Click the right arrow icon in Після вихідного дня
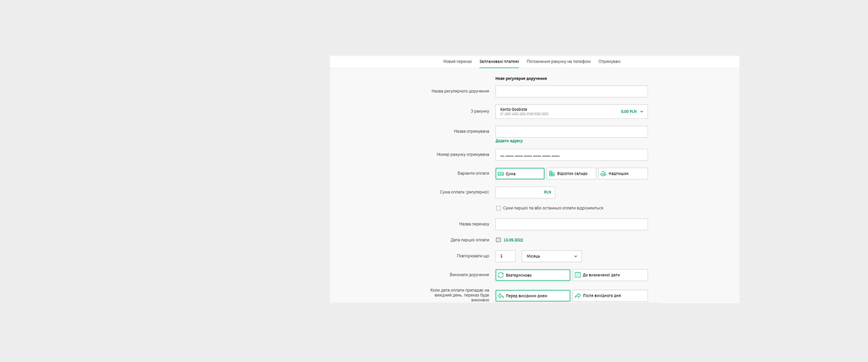This screenshot has width=868, height=362. pos(578,295)
